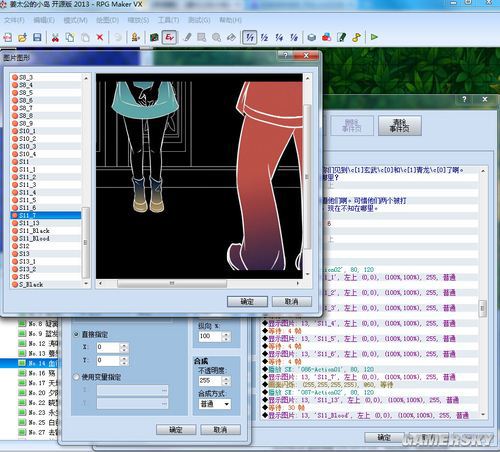Open the Database toolbar icon

coord(312,37)
